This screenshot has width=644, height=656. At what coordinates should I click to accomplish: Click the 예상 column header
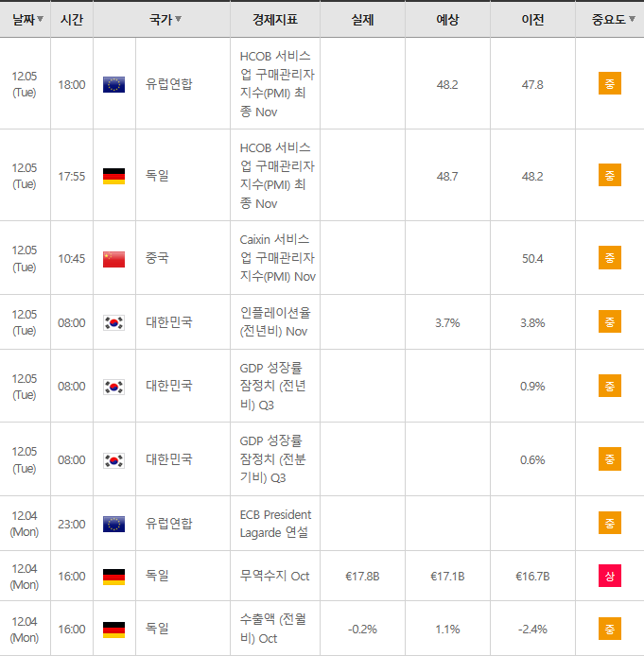[447, 19]
